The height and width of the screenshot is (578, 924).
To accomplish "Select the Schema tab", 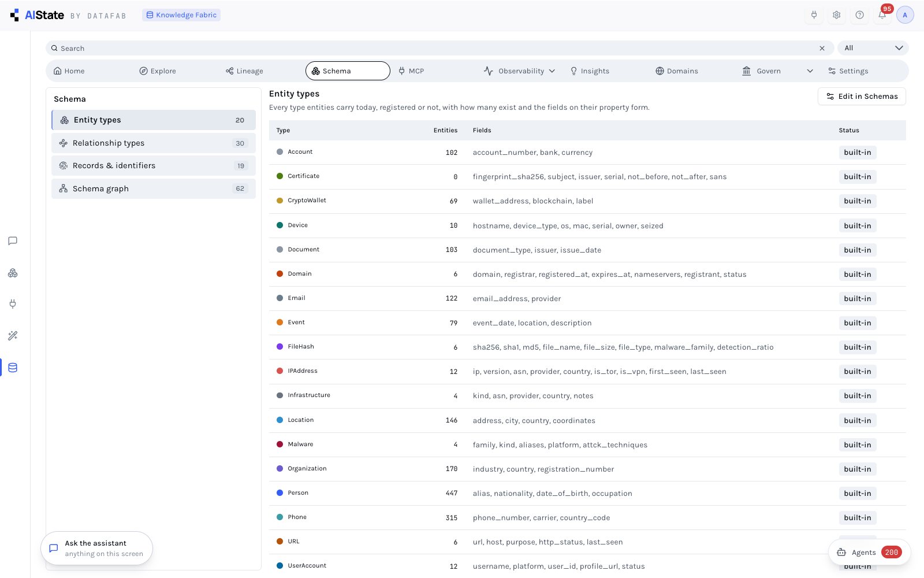I will pyautogui.click(x=348, y=71).
